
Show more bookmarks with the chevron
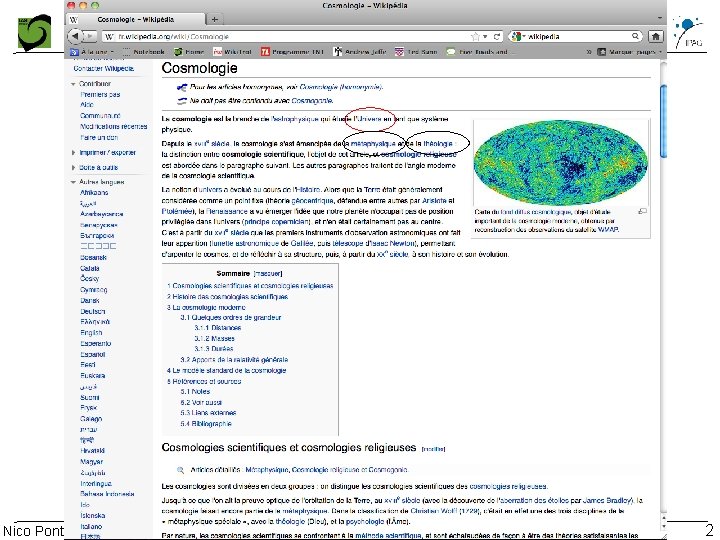[589, 52]
